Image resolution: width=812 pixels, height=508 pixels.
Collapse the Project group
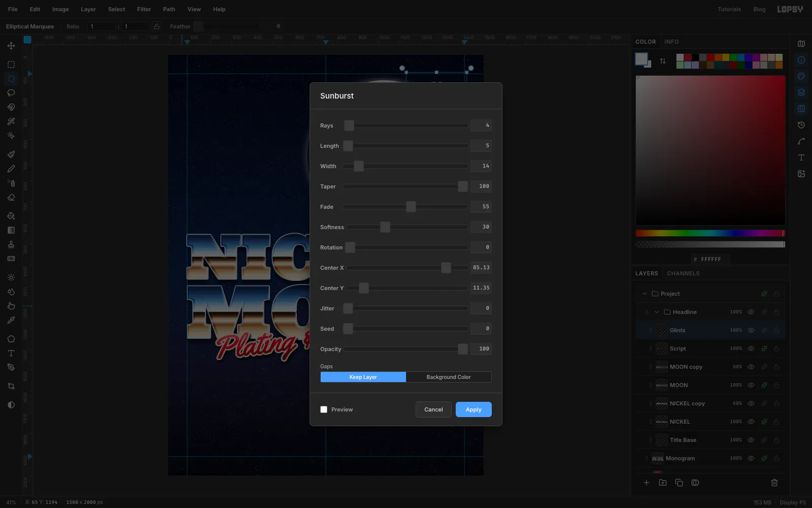click(645, 294)
